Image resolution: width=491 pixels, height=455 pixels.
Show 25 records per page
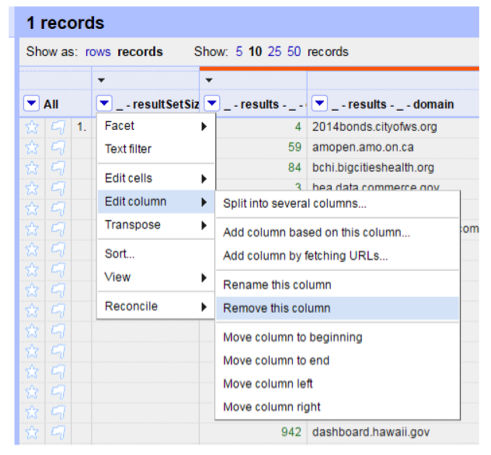pos(274,52)
